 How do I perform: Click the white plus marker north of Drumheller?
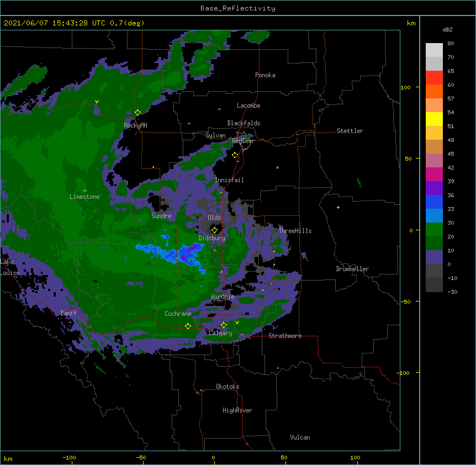point(338,207)
